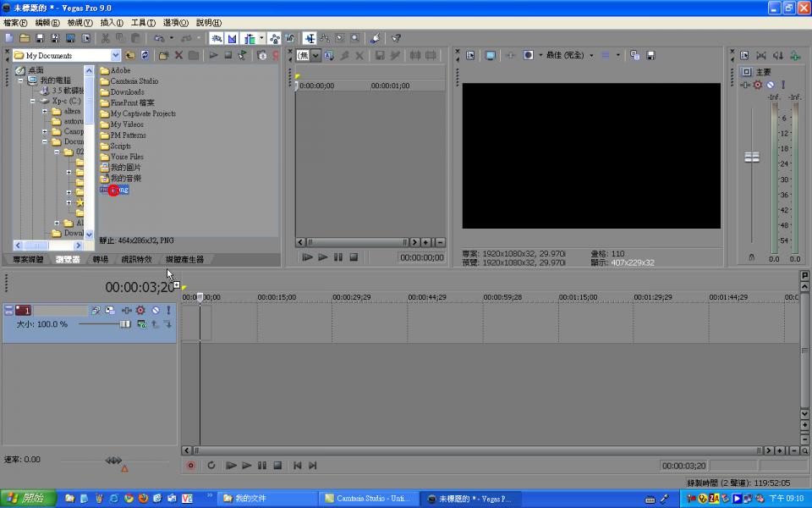The height and width of the screenshot is (508, 812).
Task: Click the Save project icon in toolbar
Action: [40, 39]
